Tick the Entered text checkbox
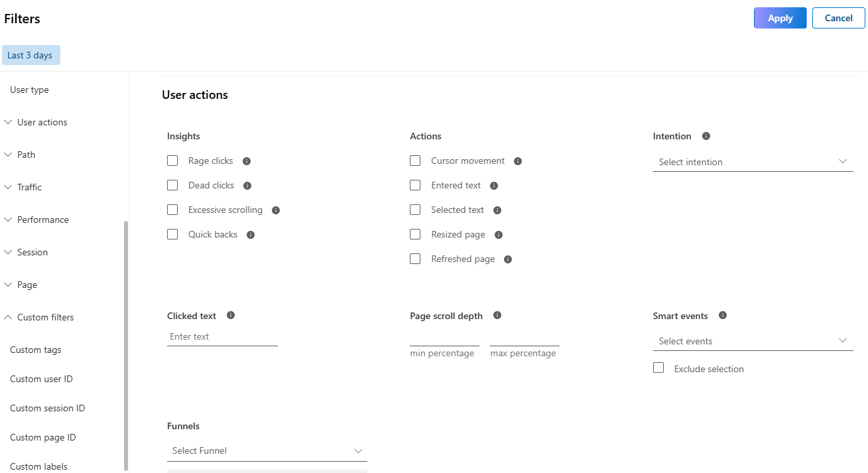Screen dimensions: 868x473 tap(415, 185)
